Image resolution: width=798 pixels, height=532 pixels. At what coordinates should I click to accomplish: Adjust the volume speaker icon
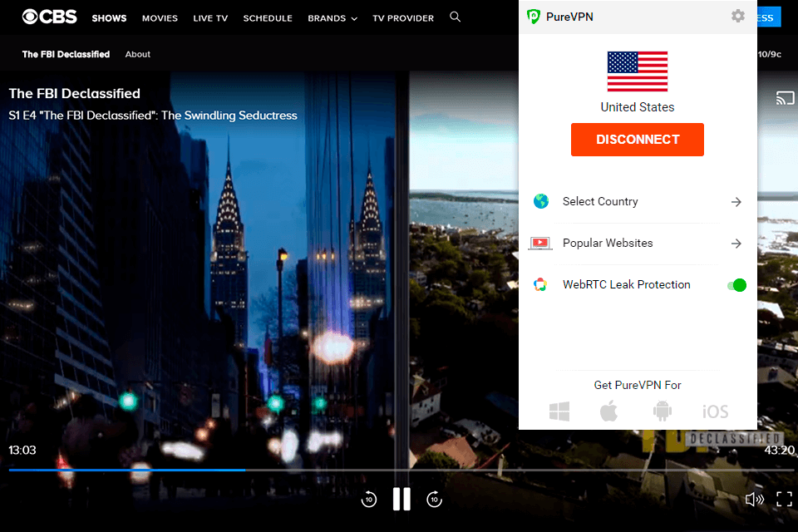point(754,499)
